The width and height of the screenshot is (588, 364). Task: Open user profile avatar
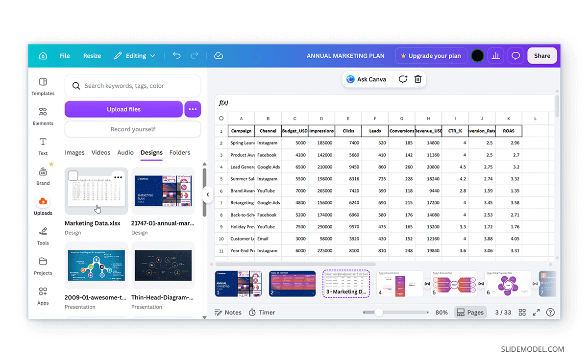point(478,56)
